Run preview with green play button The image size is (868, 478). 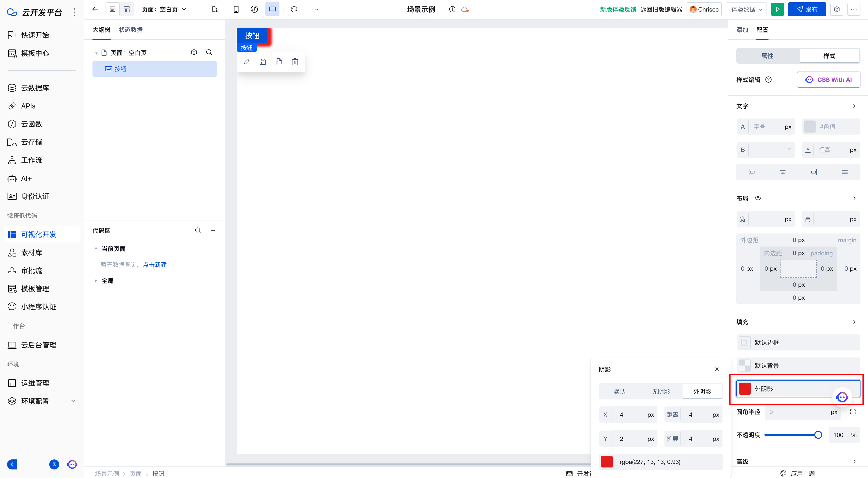777,10
